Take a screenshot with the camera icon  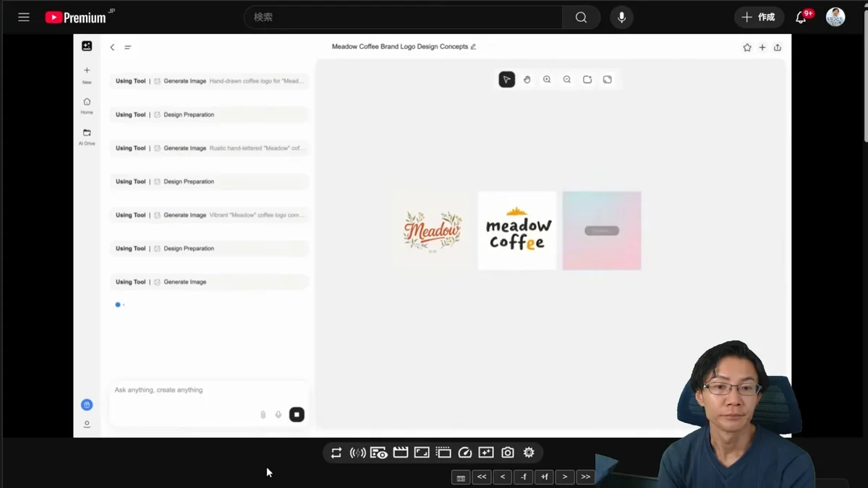pos(508,453)
